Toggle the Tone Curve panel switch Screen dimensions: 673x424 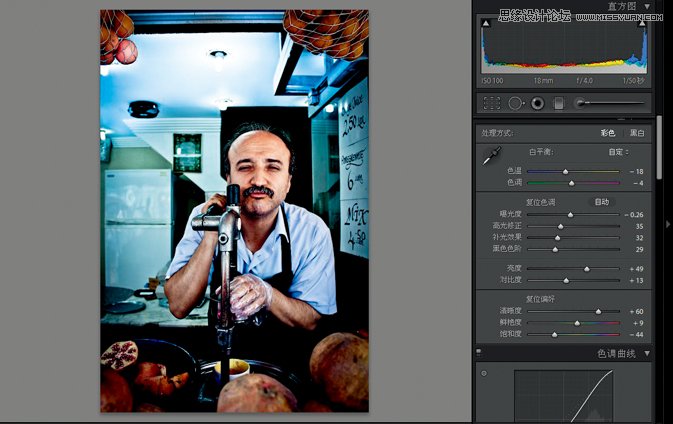(479, 353)
